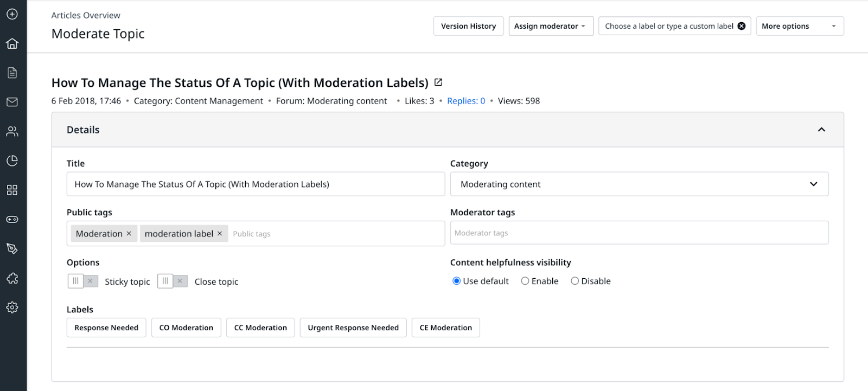Click into the Title input field

click(x=256, y=184)
